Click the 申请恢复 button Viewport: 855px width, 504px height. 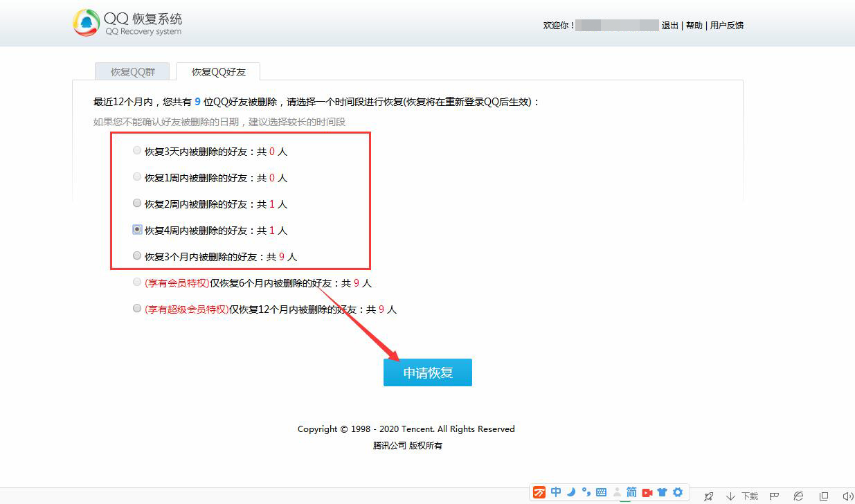click(x=428, y=372)
